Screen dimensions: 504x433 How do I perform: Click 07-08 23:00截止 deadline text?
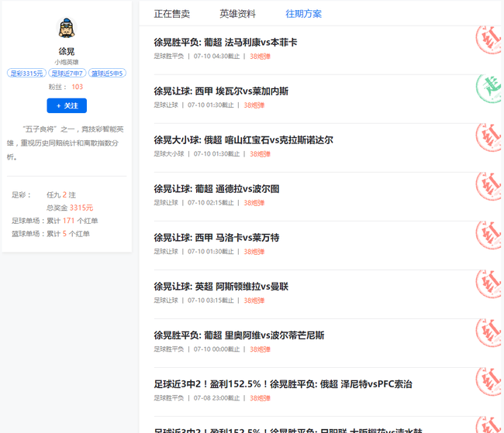click(216, 398)
